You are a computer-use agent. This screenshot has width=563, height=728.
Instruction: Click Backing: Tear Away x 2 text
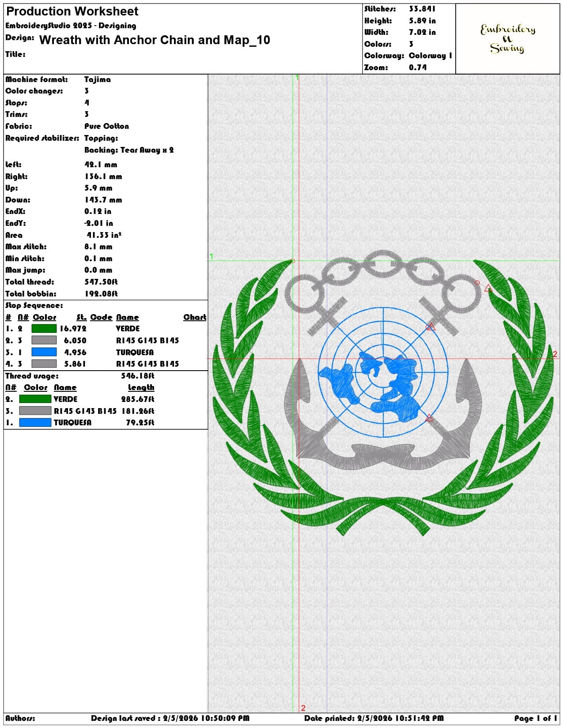[x=129, y=150]
